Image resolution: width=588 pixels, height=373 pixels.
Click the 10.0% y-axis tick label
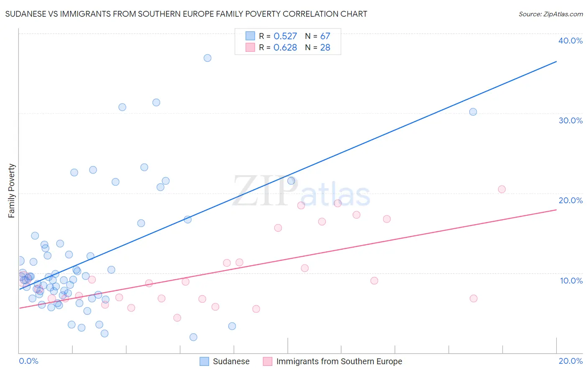[x=571, y=281]
